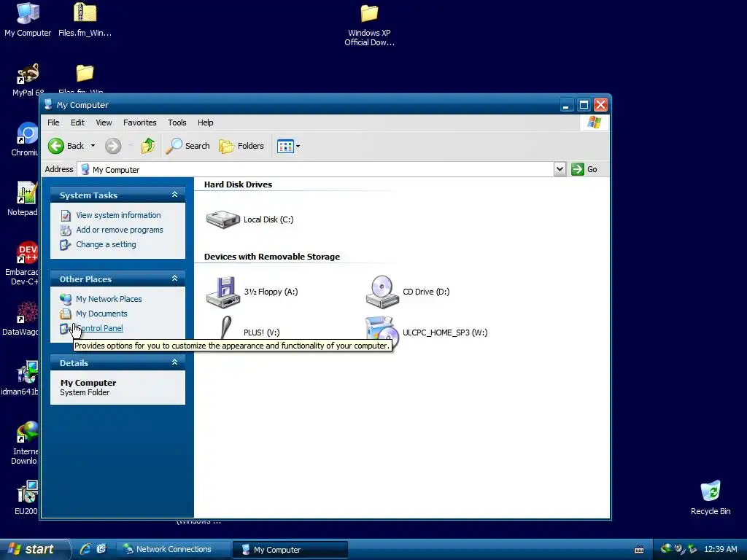
Task: Maximize the My Computer window
Action: coord(584,105)
